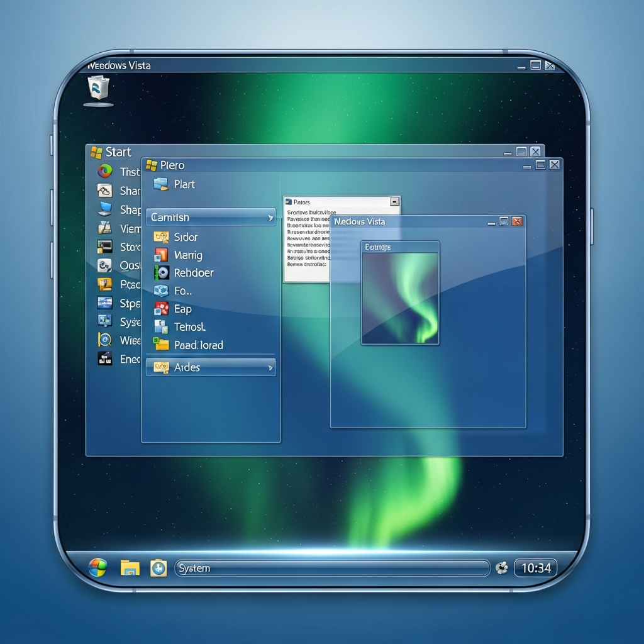Click the Start window title label
The height and width of the screenshot is (644, 644).
point(118,152)
